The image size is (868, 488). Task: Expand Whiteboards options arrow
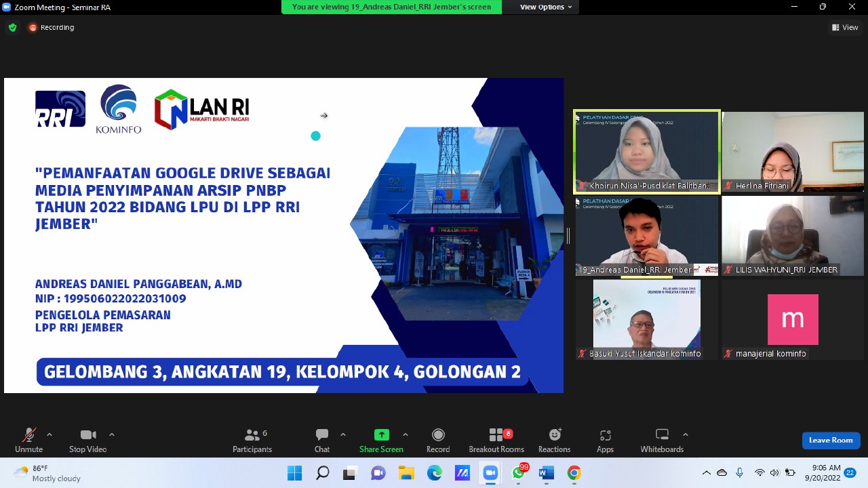click(x=685, y=434)
